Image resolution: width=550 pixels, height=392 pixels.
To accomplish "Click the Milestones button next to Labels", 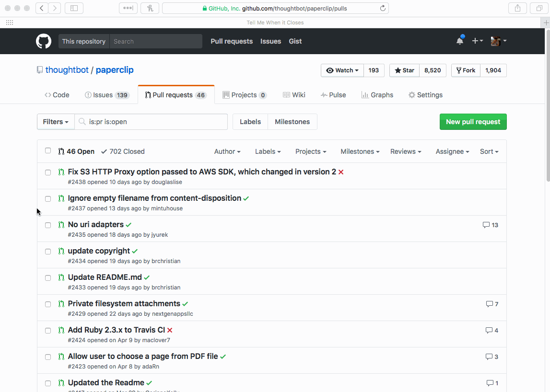I will coord(292,122).
